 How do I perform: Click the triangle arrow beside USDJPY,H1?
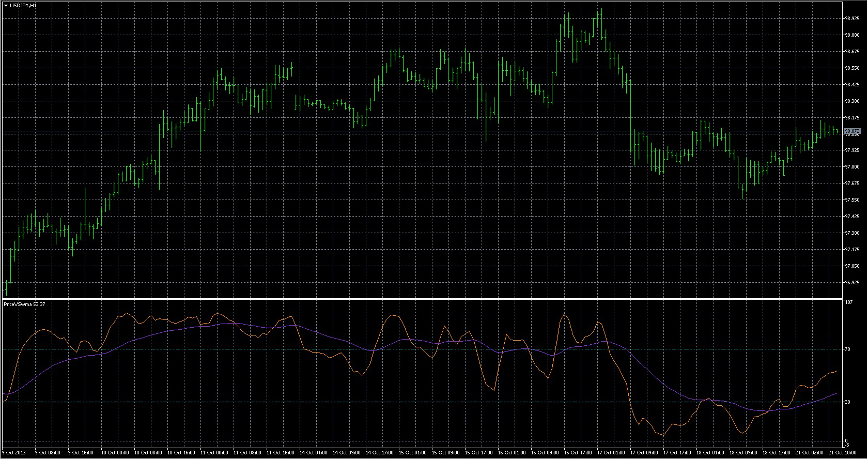pyautogui.click(x=6, y=5)
